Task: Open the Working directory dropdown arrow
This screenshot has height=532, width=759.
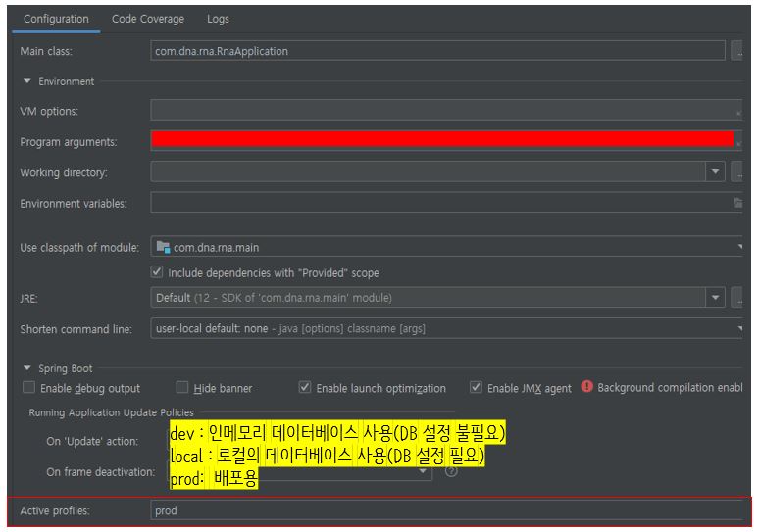Action: click(715, 171)
